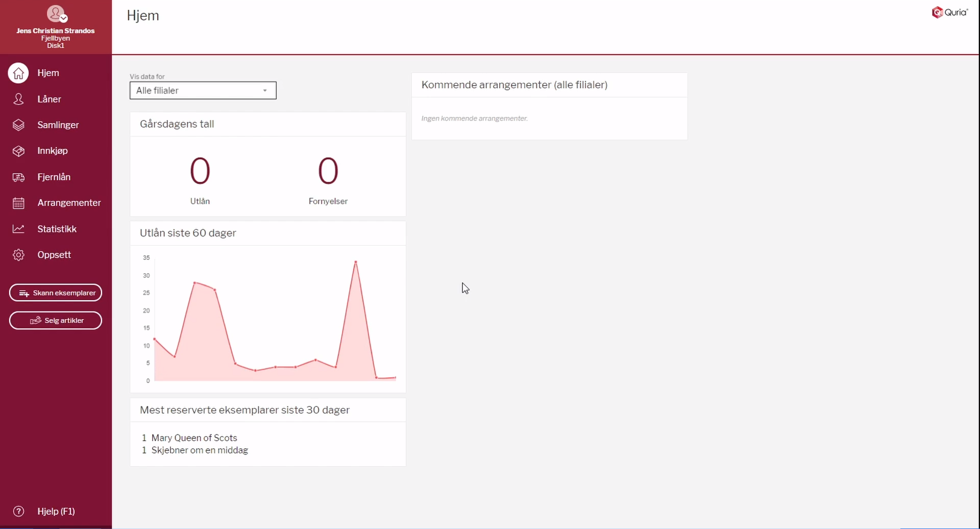Click the Hjem house icon
980x529 pixels.
coord(18,73)
